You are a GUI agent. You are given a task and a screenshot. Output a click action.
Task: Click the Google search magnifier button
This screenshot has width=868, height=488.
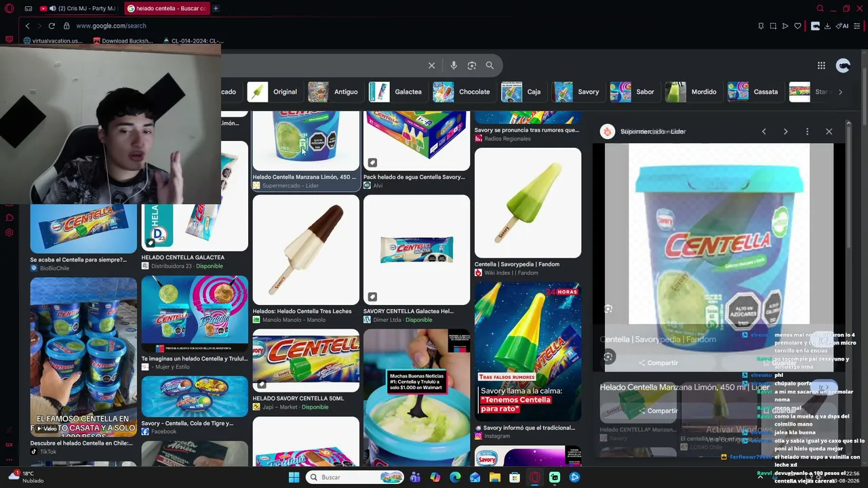point(490,65)
